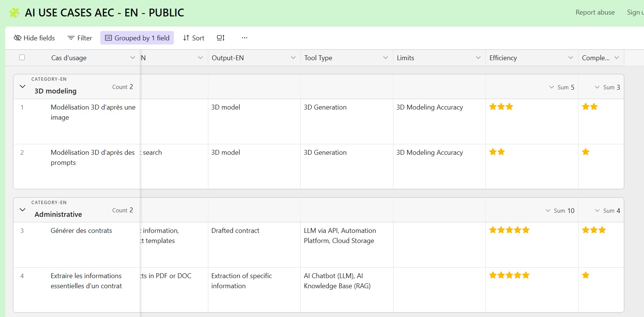Open the more options ellipsis menu
This screenshot has width=644, height=317.
pos(245,38)
